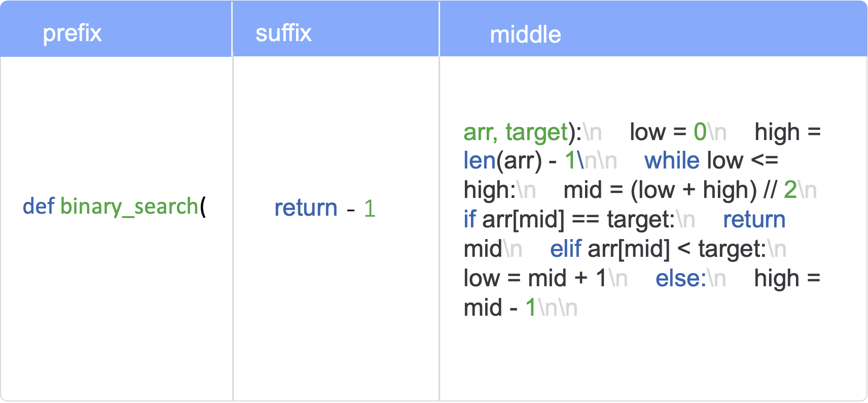Click the suffix column header
Viewport: 868px width, 403px height.
[x=283, y=33]
